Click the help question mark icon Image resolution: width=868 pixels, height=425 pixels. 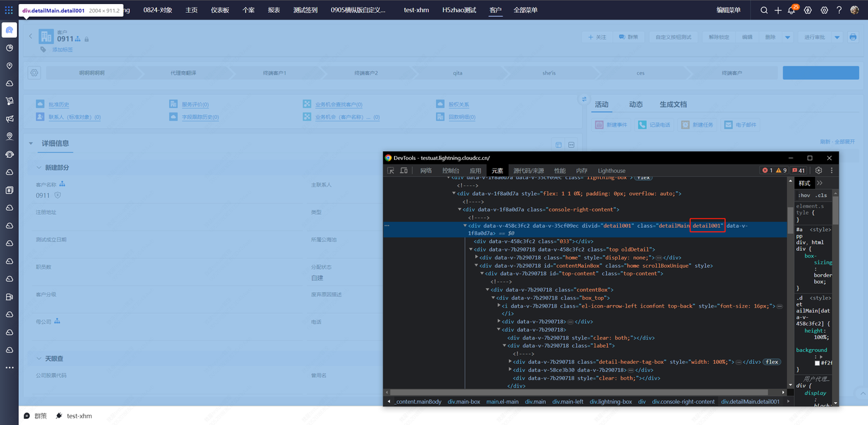839,10
